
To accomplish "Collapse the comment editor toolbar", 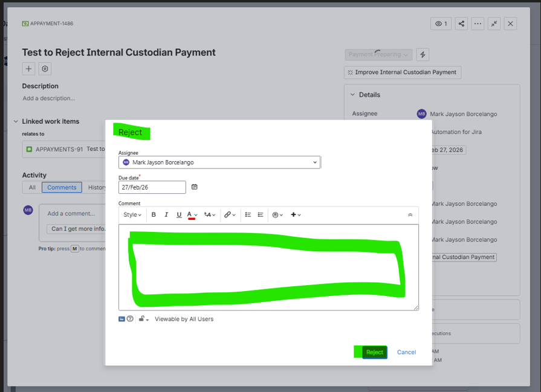I will click(410, 214).
